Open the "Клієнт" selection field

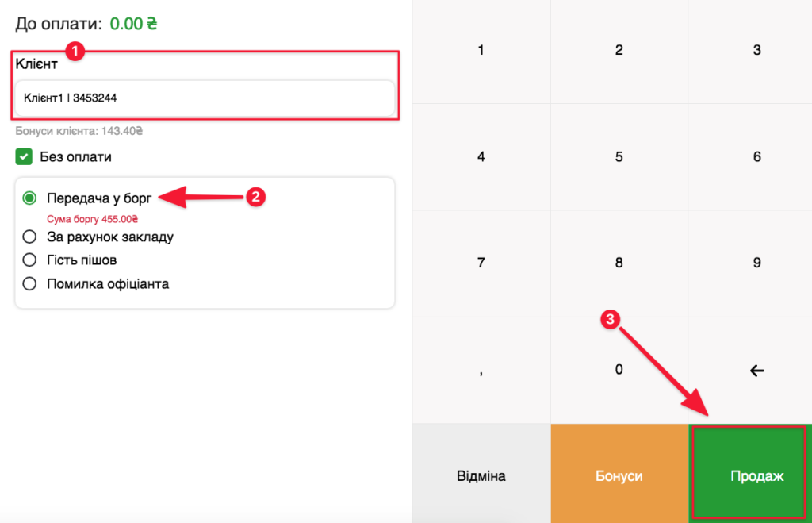pos(204,98)
